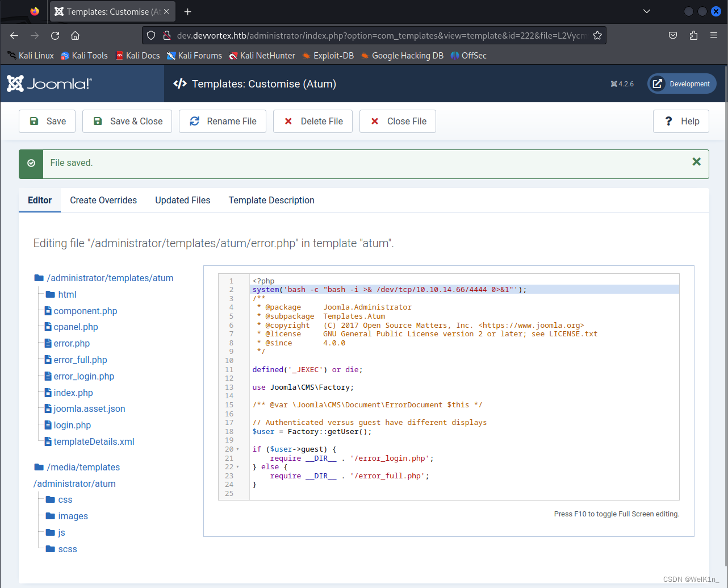Open templateDetails.xml in the file tree
The image size is (728, 588).
[x=90, y=441]
